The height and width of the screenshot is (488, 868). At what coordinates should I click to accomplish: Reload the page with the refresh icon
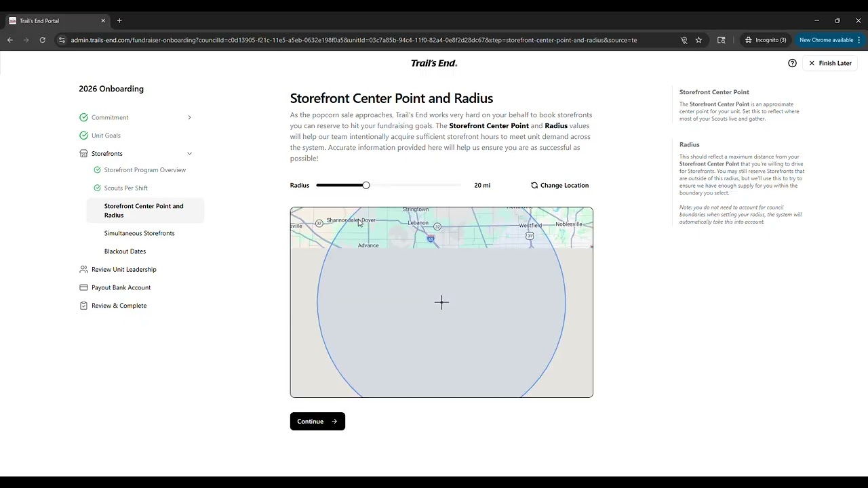[x=42, y=40]
